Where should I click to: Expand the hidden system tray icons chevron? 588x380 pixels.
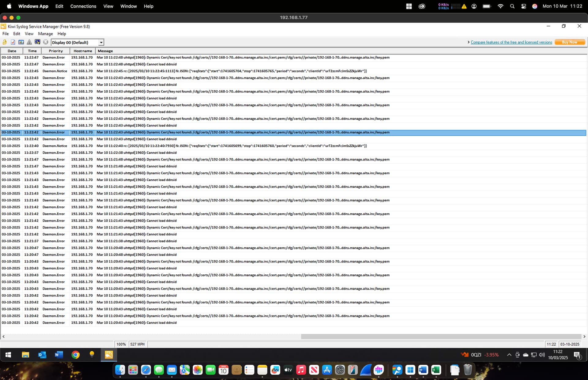pyautogui.click(x=509, y=355)
